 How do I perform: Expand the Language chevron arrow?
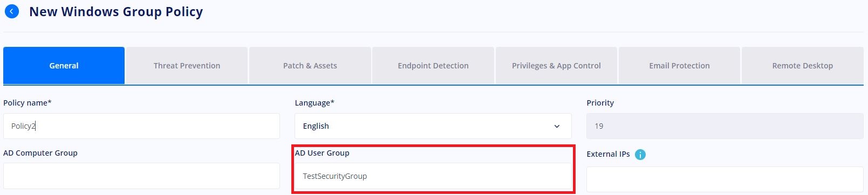[x=557, y=126]
